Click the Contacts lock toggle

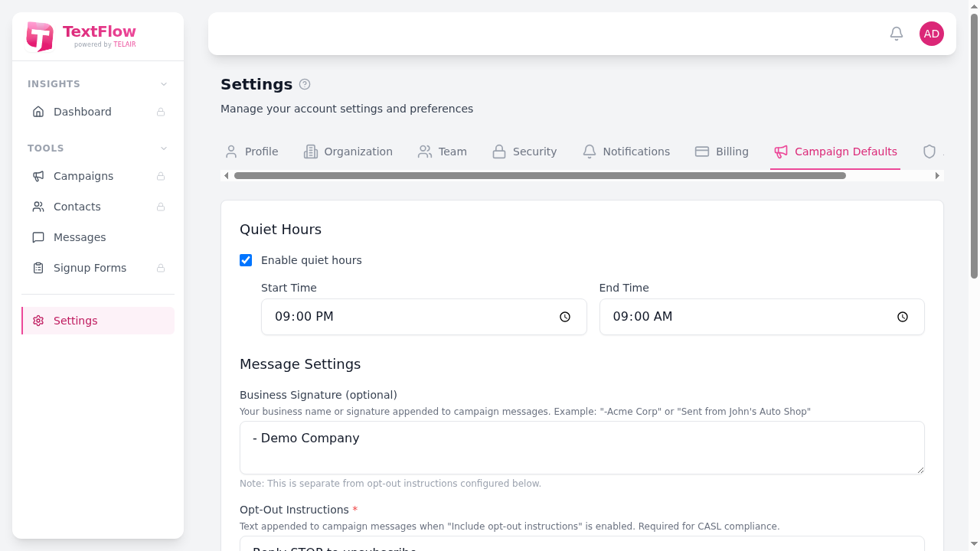161,207
